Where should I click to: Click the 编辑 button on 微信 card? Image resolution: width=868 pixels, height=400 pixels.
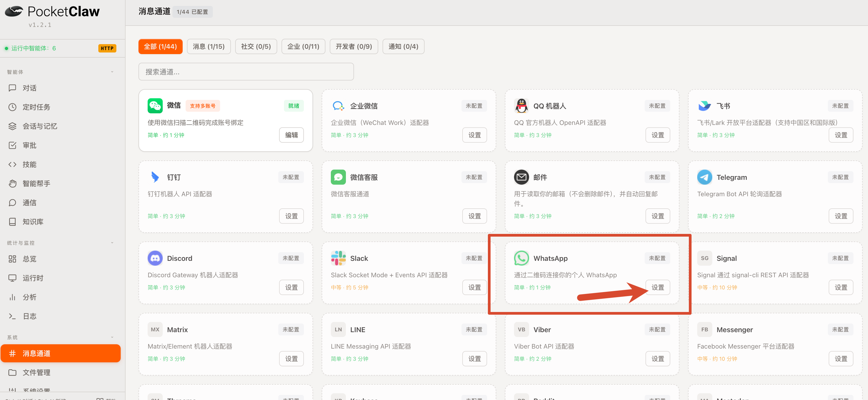(291, 135)
